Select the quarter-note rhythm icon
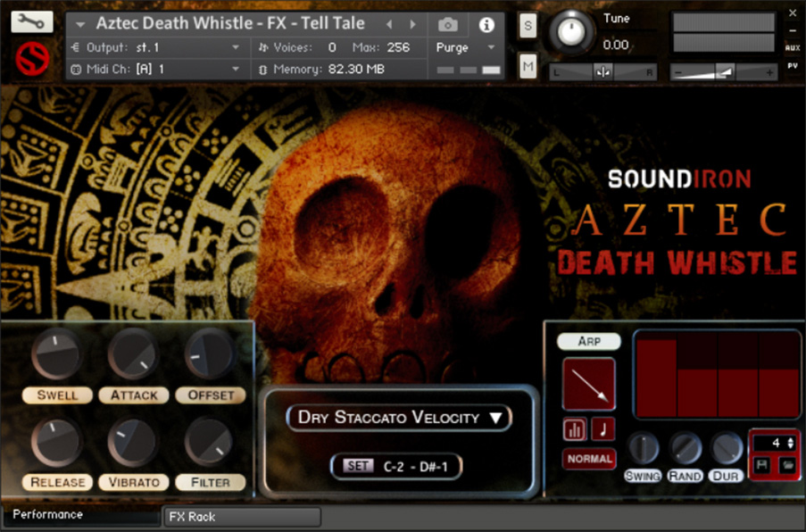Screen dimensions: 806x532 click(x=603, y=429)
